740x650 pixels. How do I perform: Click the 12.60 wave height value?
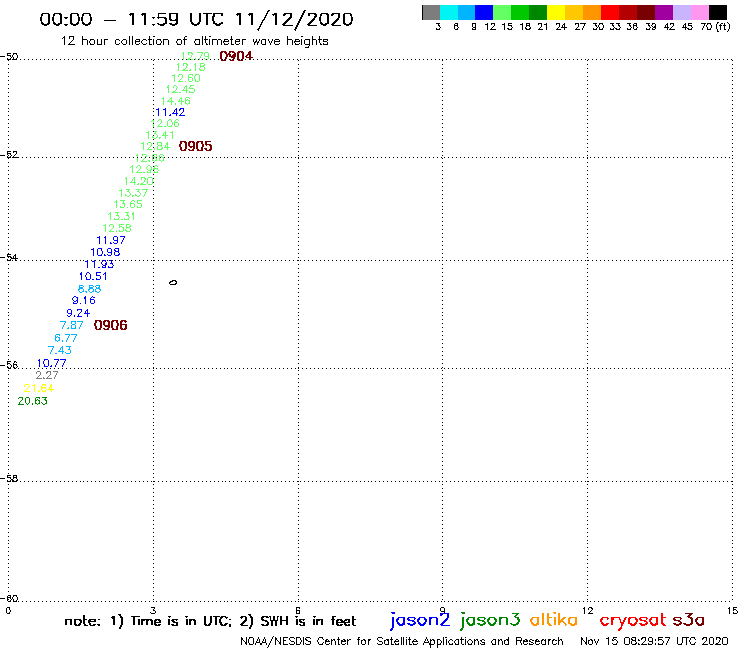pyautogui.click(x=185, y=78)
